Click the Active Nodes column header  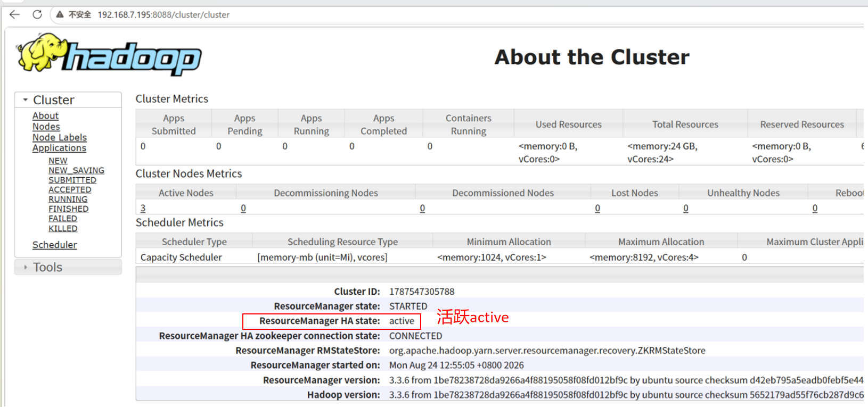pyautogui.click(x=186, y=193)
